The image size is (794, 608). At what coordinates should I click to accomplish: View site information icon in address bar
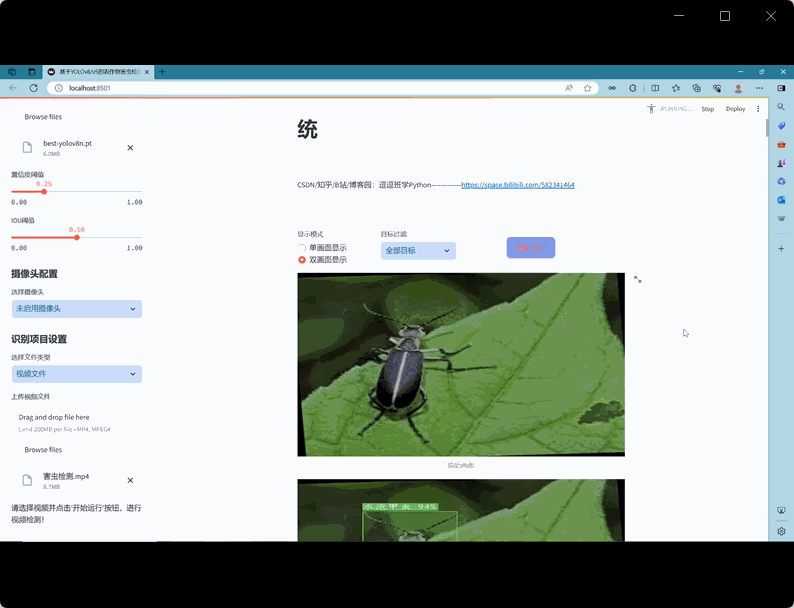click(x=59, y=88)
